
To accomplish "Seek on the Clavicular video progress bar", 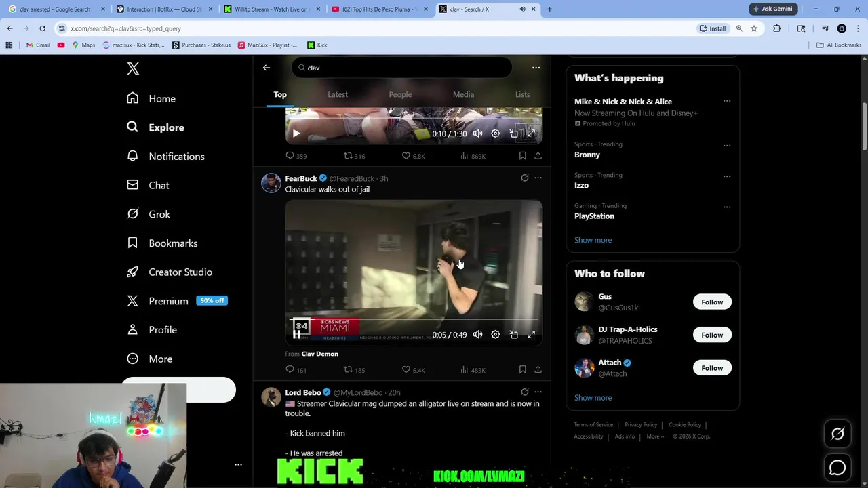I will tap(414, 319).
